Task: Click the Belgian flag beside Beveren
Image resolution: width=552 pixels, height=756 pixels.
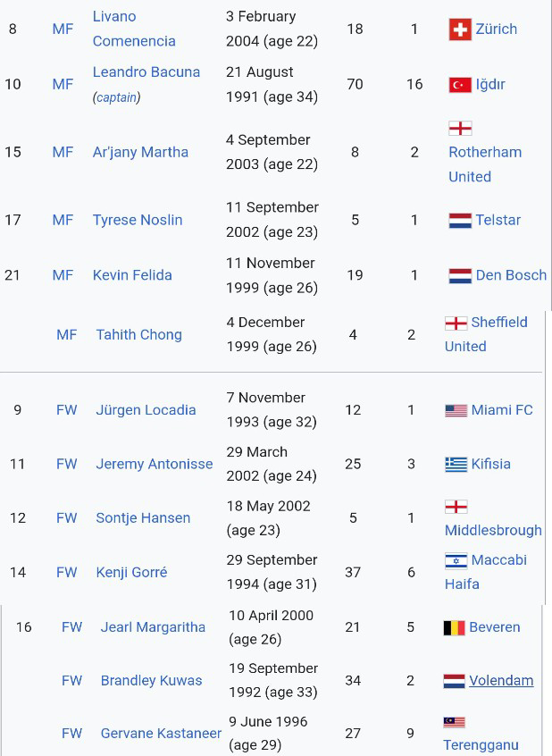Action: [x=454, y=628]
